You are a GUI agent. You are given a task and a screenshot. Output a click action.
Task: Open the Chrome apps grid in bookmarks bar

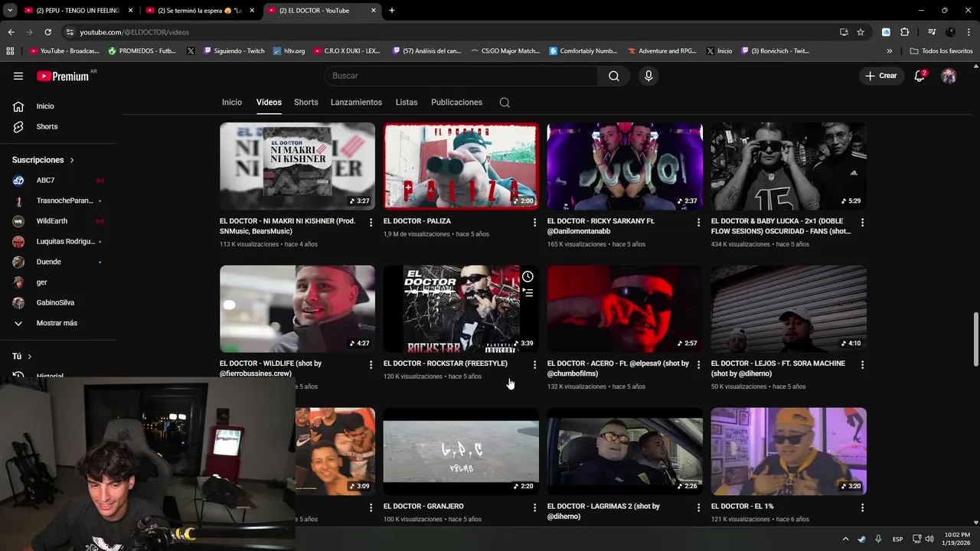[10, 51]
